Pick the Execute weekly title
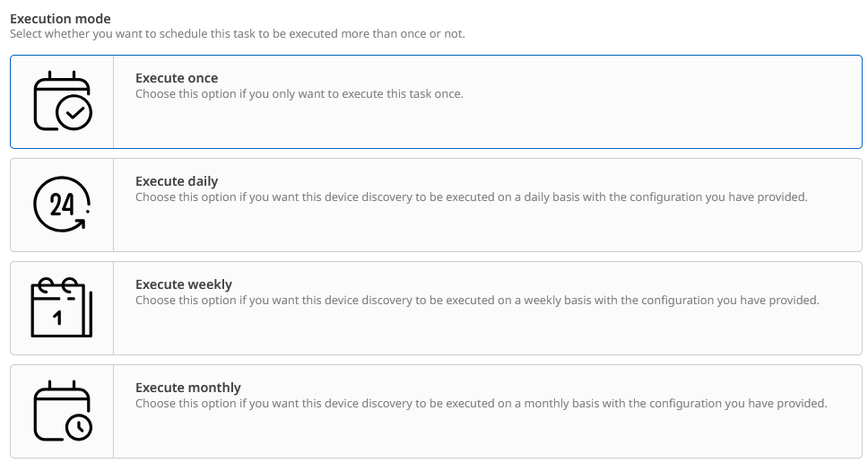The width and height of the screenshot is (868, 463). (184, 284)
